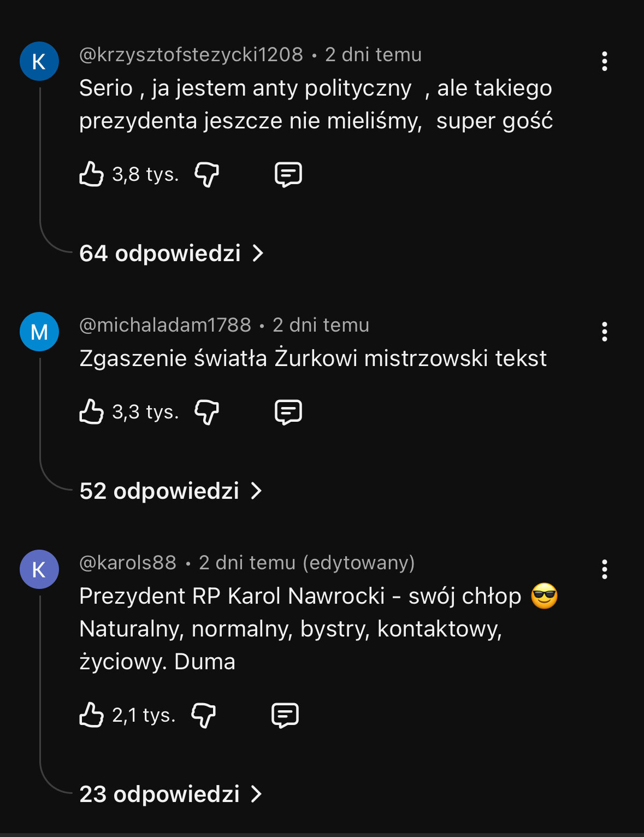Click michaladam1788's M avatar
644x837 pixels.
pyautogui.click(x=39, y=332)
